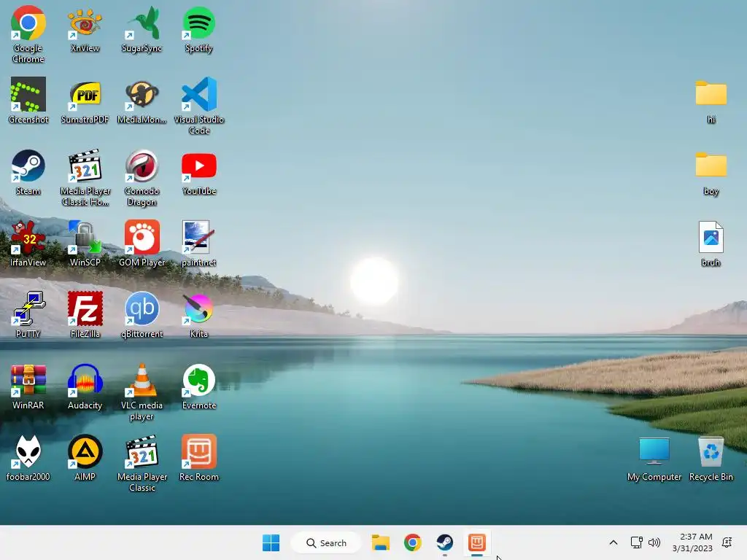Viewport: 747px width, 560px height.
Task: Open File Explorer from the taskbar
Action: [x=380, y=542]
